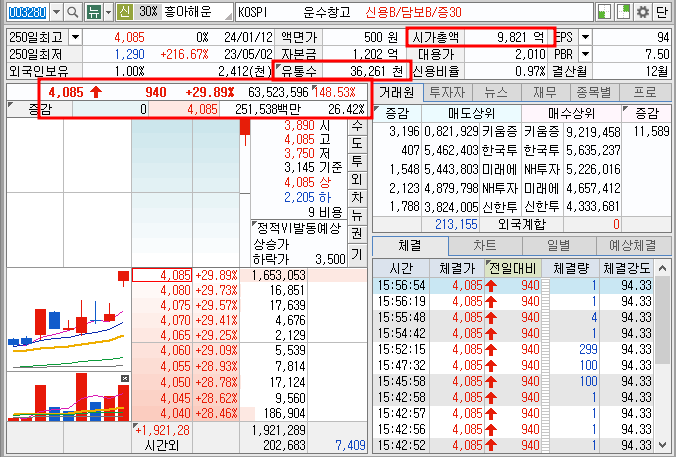Click the volume bar mini chart

(69, 397)
